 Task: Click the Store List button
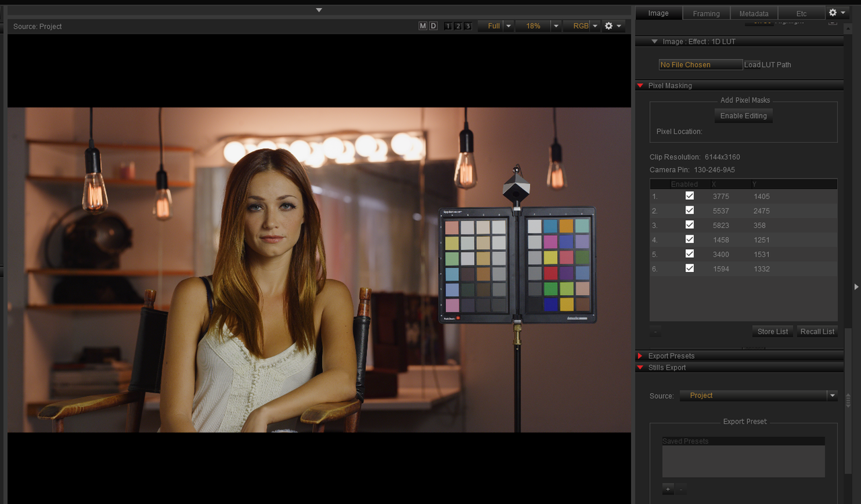[773, 331]
